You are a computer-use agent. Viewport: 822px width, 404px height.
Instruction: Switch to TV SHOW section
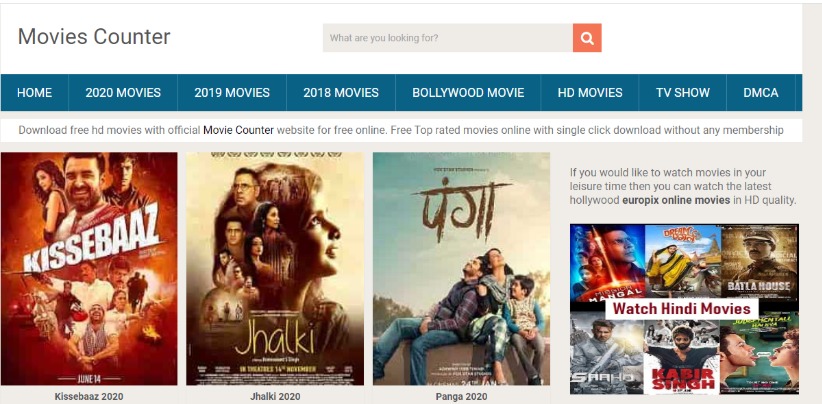[683, 93]
